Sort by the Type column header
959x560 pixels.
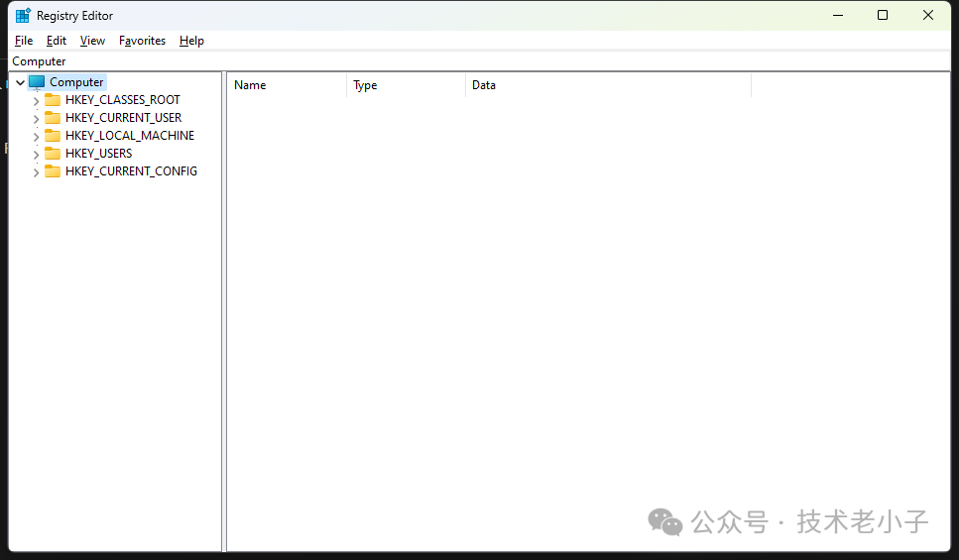[x=406, y=85]
